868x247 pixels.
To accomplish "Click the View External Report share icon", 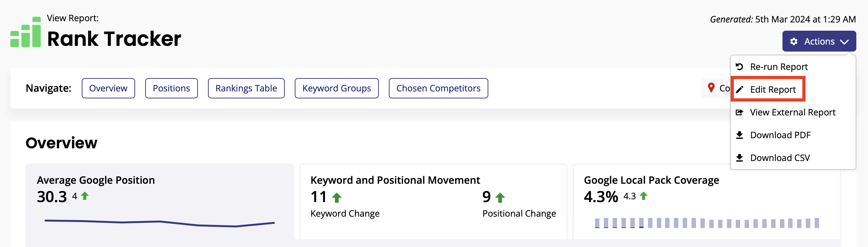I will tap(740, 112).
